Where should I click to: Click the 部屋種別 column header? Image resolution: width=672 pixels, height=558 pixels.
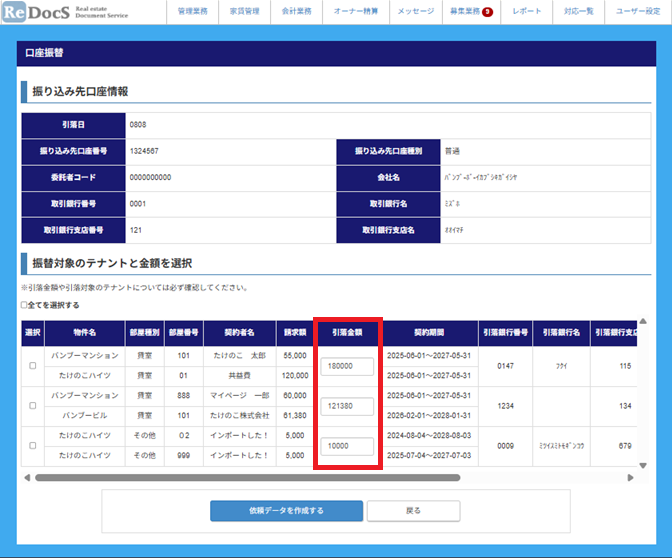[144, 333]
